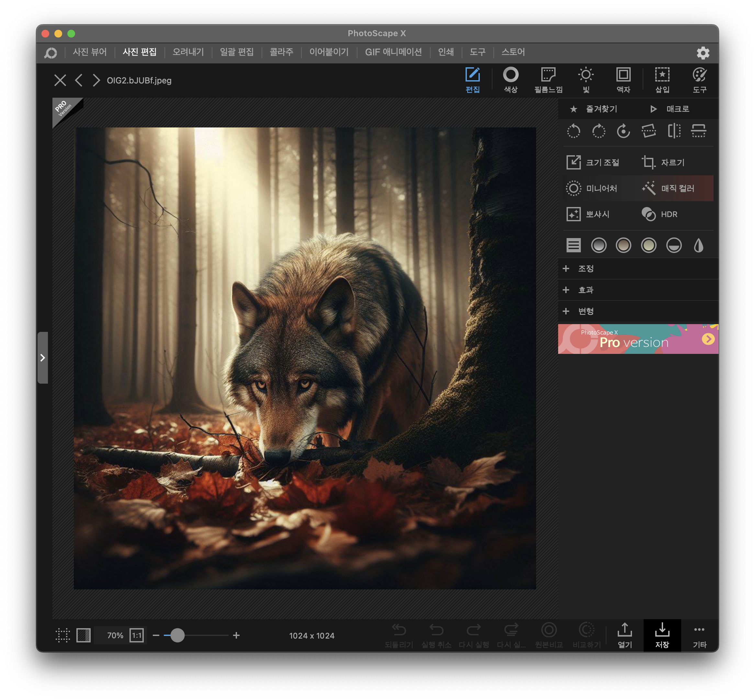The height and width of the screenshot is (700, 755).
Task: Click the 저장 (Save) button
Action: coord(662,636)
